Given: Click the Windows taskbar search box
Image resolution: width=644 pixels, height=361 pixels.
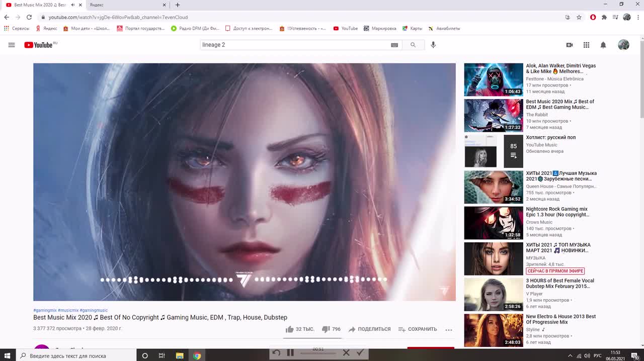Looking at the screenshot, I should [76, 355].
